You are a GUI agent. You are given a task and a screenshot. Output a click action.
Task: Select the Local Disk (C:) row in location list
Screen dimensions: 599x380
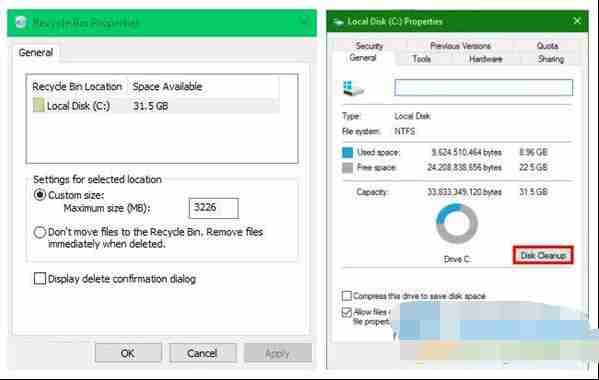[x=156, y=106]
